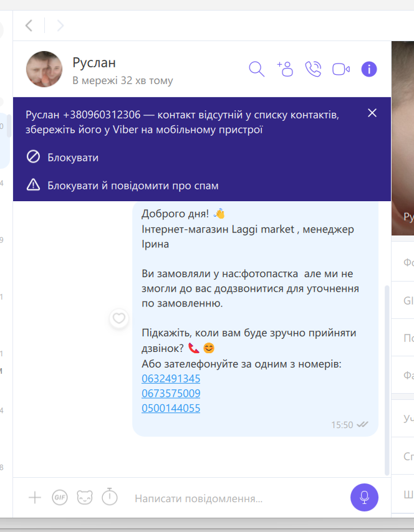Open GIF picker in message bar
The width and height of the screenshot is (414, 532).
60,498
